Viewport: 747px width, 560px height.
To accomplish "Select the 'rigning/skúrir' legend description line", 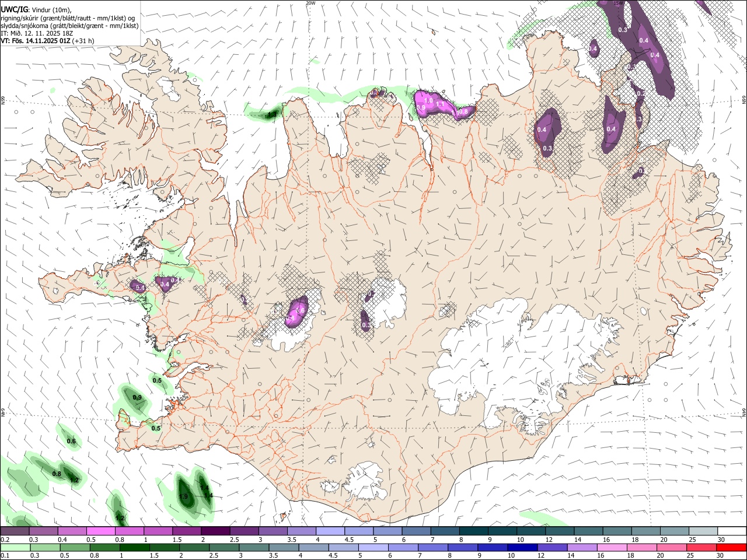I will (x=68, y=18).
